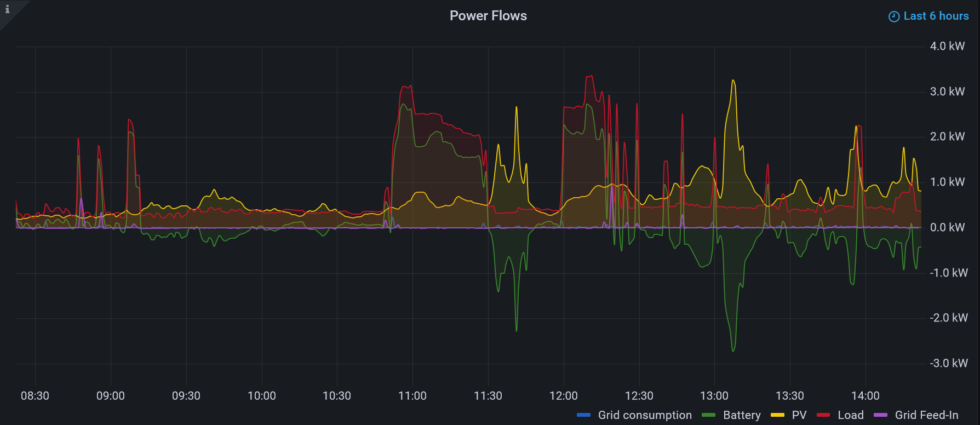The image size is (980, 425).
Task: Select the Grid Feed-In legend label
Action: click(926, 415)
